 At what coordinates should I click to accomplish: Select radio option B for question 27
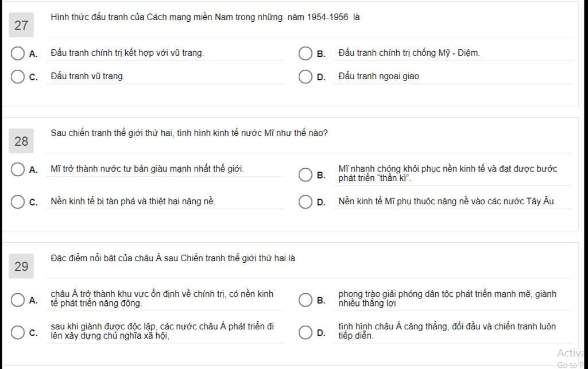pos(305,53)
